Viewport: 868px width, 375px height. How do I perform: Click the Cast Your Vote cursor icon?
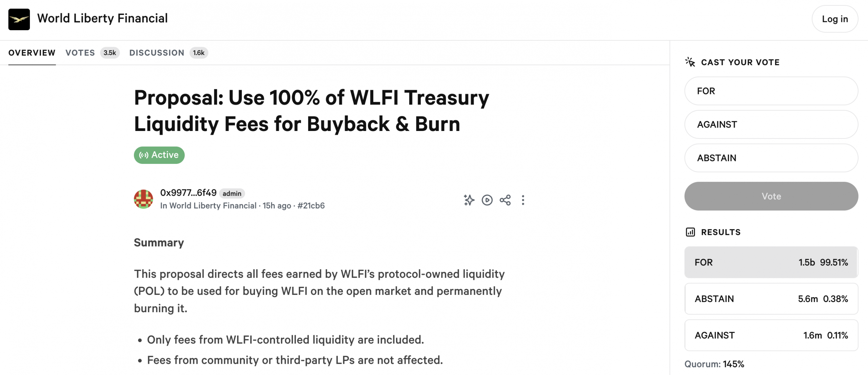690,62
